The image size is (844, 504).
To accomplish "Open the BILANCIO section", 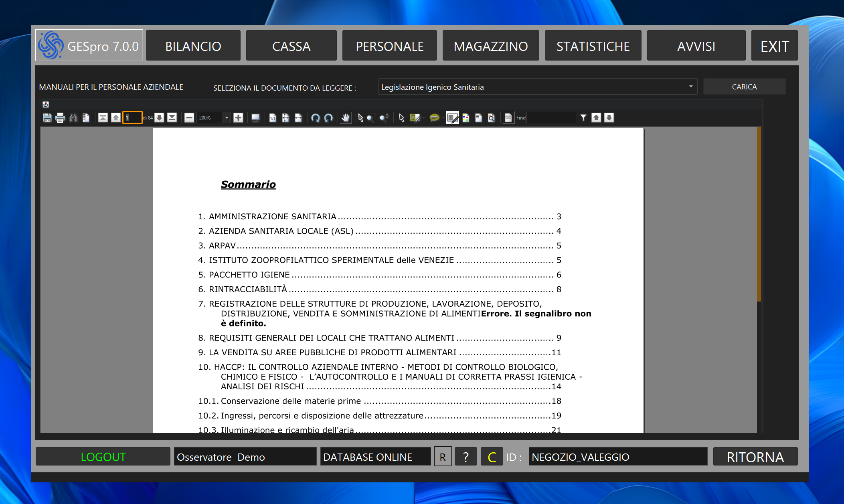I will click(x=193, y=46).
